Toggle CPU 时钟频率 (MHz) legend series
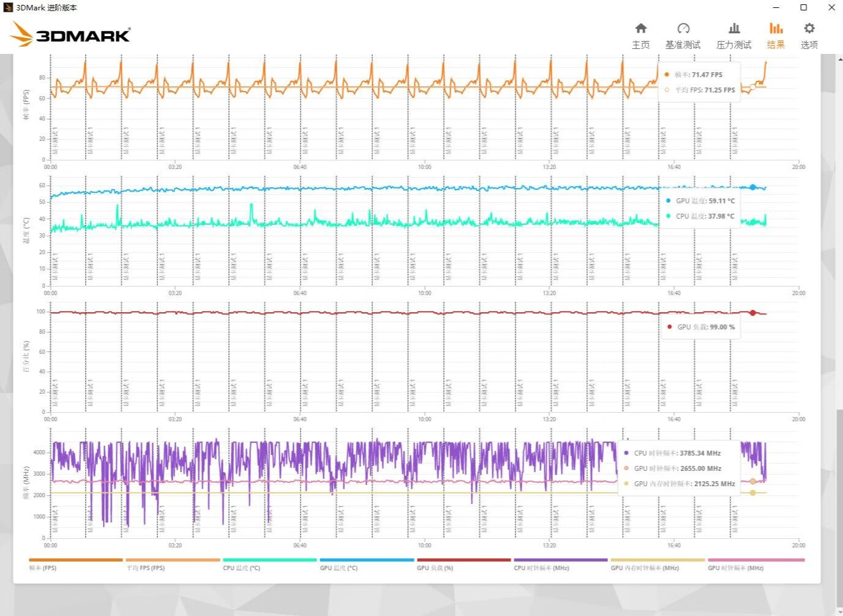Image resolution: width=843 pixels, height=616 pixels. 561,563
